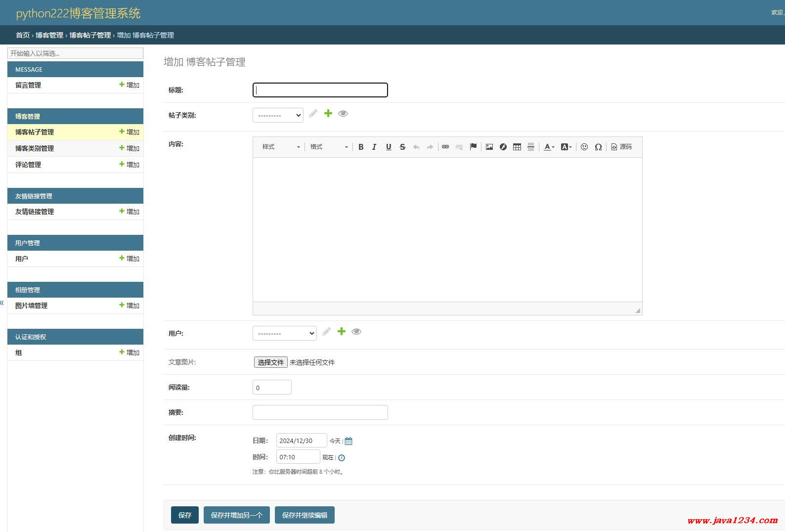Click the redo arrow in the editor
The image size is (785, 532).
click(430, 147)
